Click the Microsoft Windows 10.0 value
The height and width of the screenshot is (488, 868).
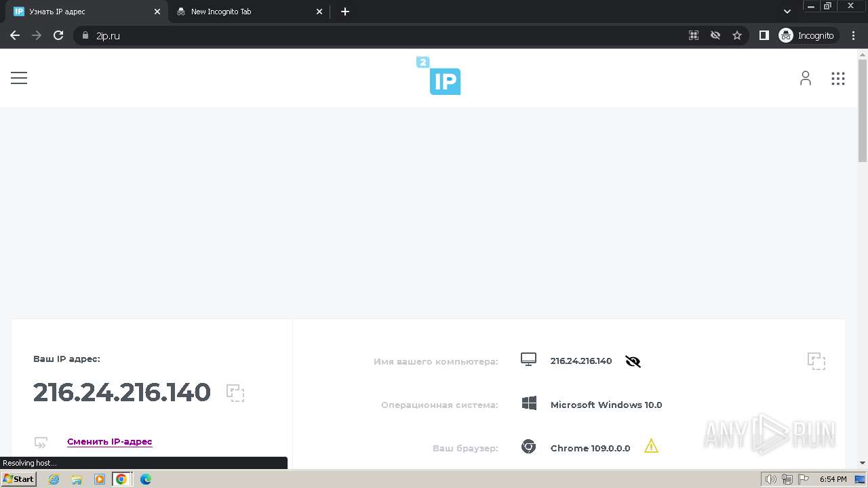tap(606, 405)
